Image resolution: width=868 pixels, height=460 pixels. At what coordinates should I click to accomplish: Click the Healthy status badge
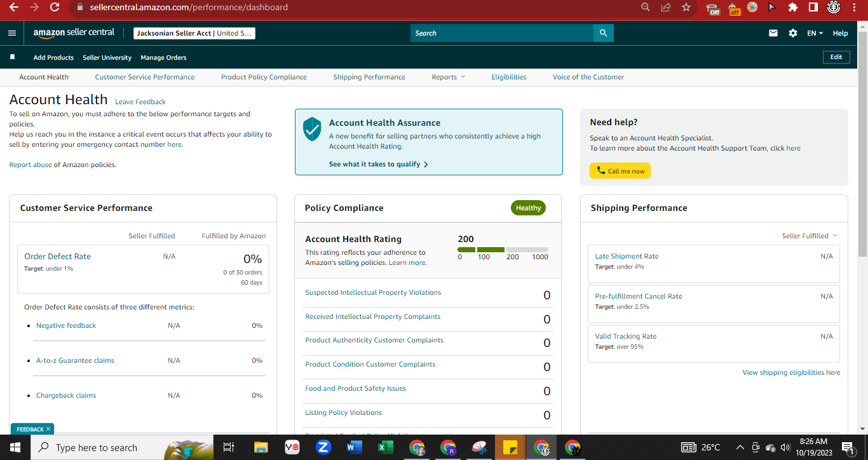click(528, 208)
